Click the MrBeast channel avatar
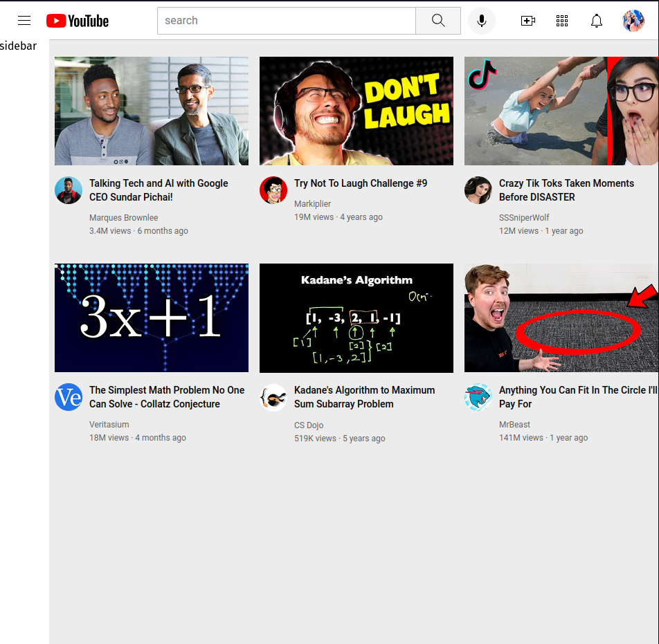659x644 pixels. (478, 397)
